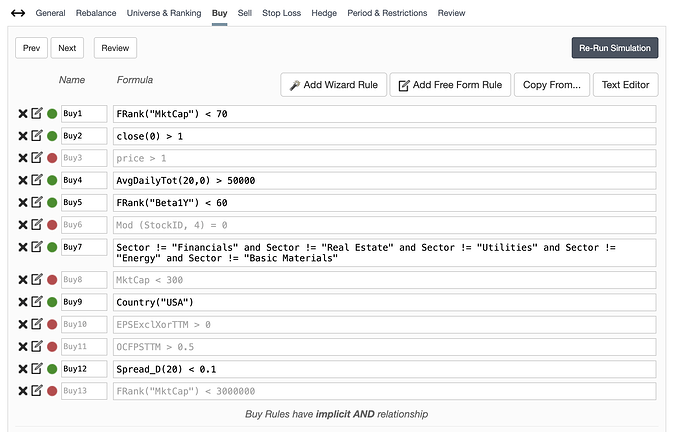Open the Copy From... options
This screenshot has height=432, width=690.
click(x=551, y=85)
